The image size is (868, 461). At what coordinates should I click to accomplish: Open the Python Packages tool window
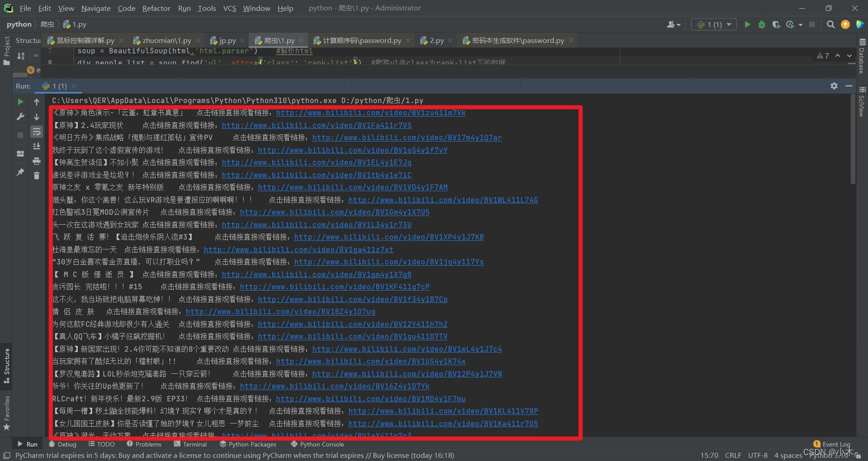(248, 444)
